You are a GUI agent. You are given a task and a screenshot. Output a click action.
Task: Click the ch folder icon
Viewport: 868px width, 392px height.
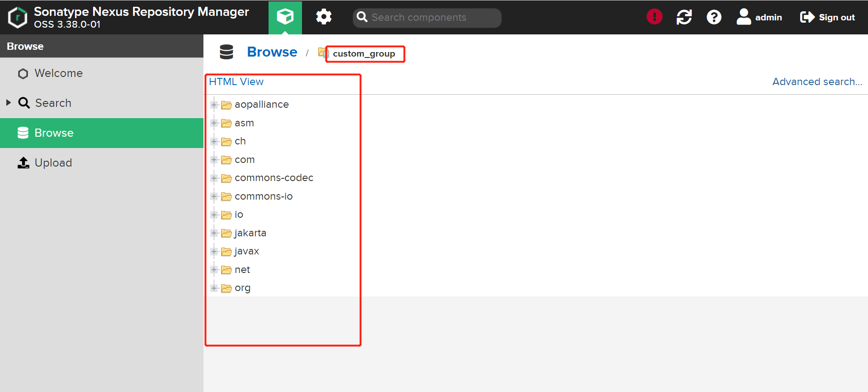pos(226,142)
